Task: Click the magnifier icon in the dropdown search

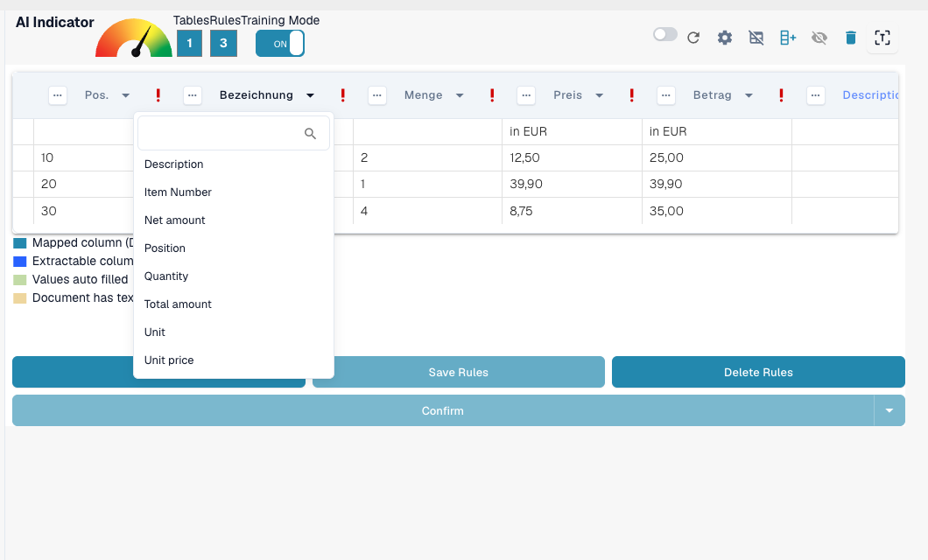Action: [x=310, y=134]
